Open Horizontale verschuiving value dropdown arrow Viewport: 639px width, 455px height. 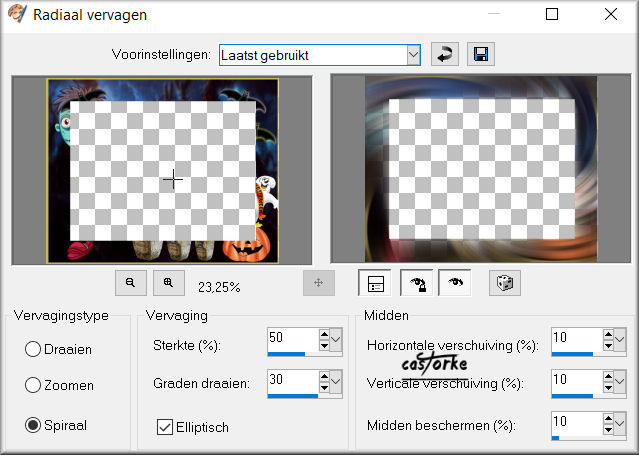pyautogui.click(x=620, y=340)
